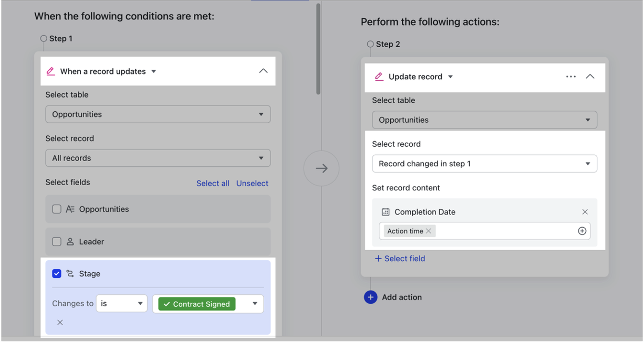The image size is (644, 342).
Task: Click the pink pencil icon beside When a record updates
Action: click(50, 71)
